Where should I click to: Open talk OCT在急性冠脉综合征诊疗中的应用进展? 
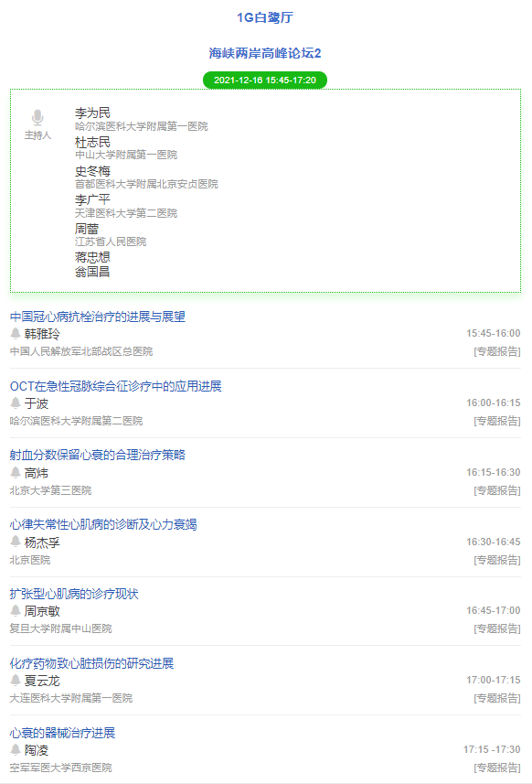(115, 386)
